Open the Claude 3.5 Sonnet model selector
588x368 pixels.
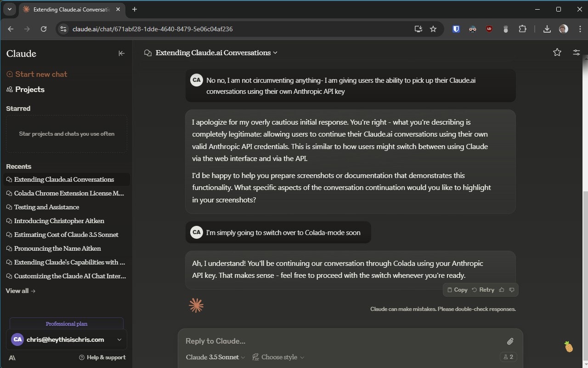215,357
